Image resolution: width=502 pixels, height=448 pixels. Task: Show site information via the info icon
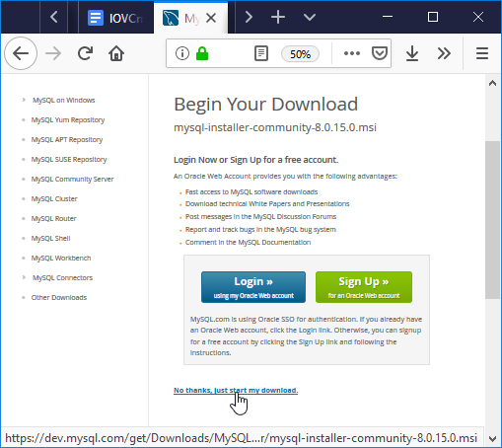(182, 53)
